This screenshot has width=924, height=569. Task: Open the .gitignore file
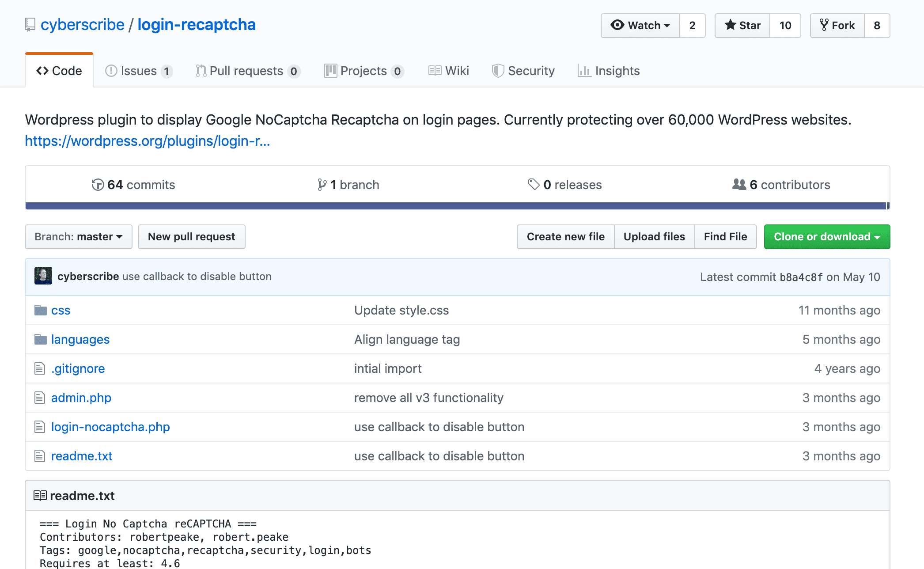click(x=78, y=368)
